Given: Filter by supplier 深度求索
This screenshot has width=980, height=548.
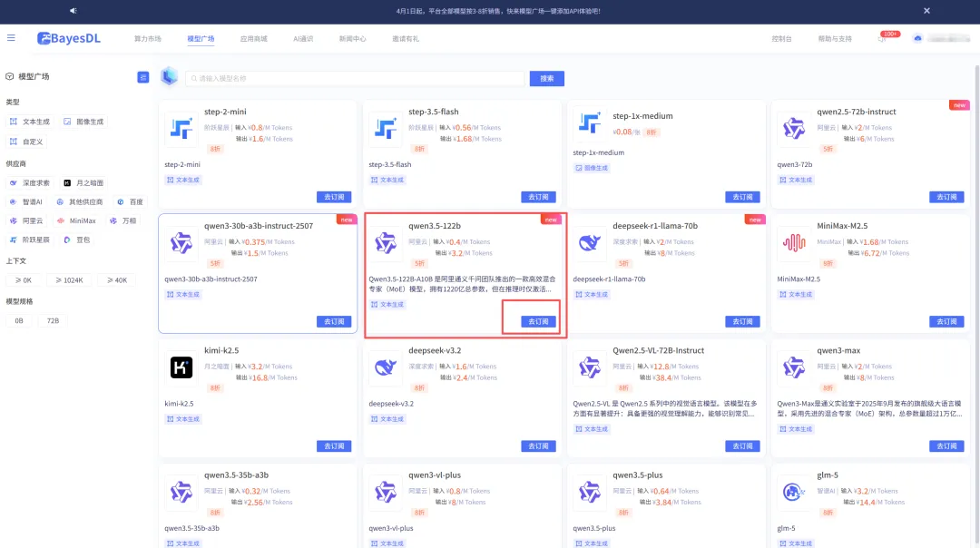Looking at the screenshot, I should (29, 183).
